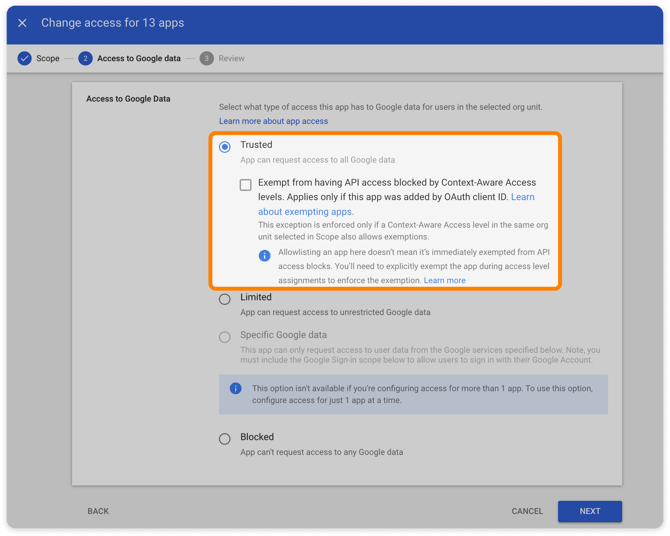Click the 'Blocked' option label

(257, 437)
